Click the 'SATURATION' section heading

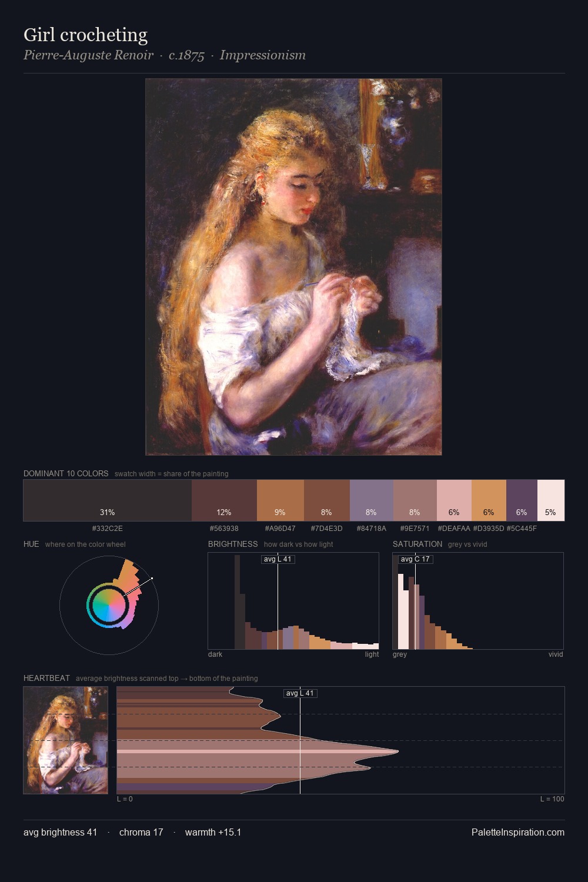[417, 544]
